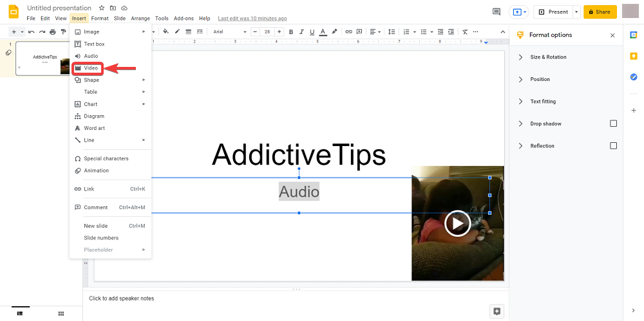Switch to grid view icon
644x321 pixels.
click(61, 313)
